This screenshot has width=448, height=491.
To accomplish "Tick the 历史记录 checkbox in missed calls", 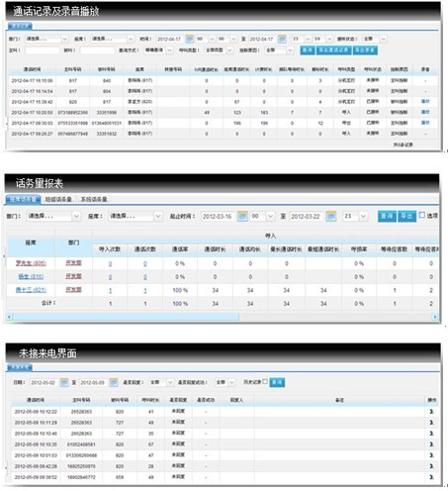I will coord(265,381).
